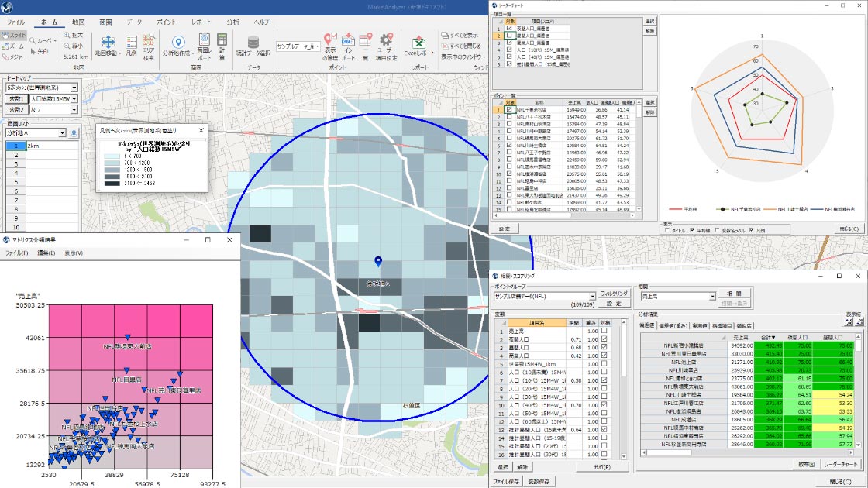The width and height of the screenshot is (868, 488).
Task: Open the Excelレポート icon
Action: point(419,43)
